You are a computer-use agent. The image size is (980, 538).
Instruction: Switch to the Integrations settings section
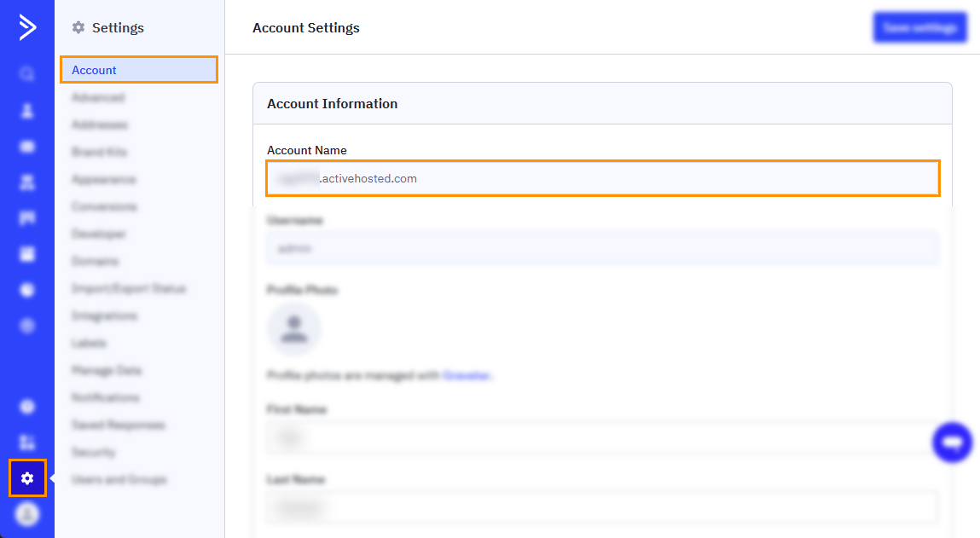click(x=103, y=315)
